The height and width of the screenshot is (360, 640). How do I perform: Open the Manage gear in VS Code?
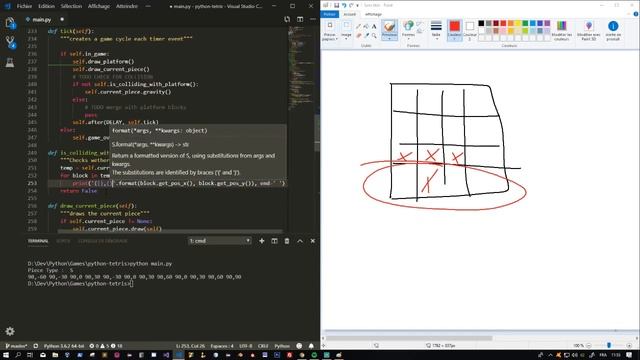10,331
